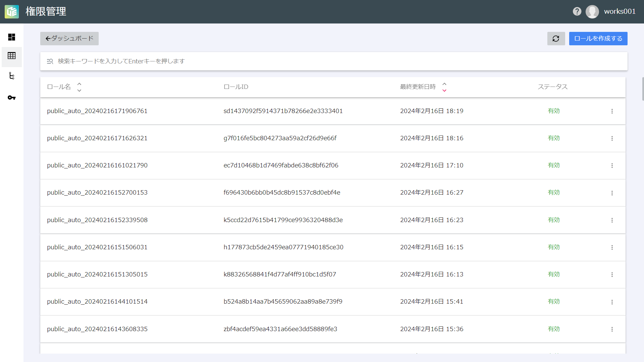Click the app logo in header
Image resolution: width=644 pixels, height=362 pixels.
[12, 12]
